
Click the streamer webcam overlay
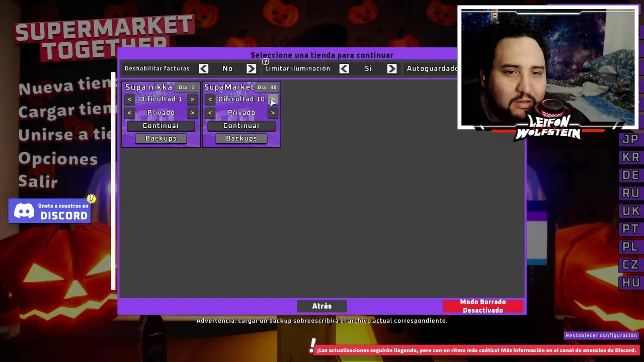548,67
